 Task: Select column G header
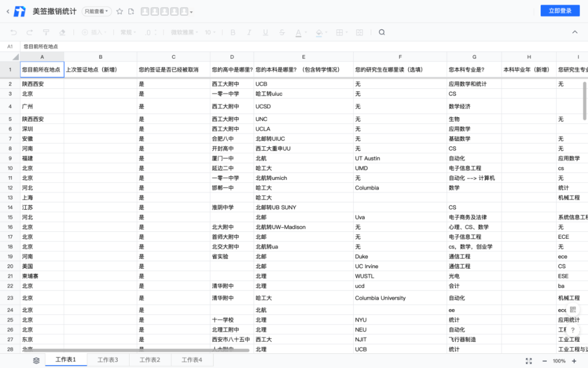click(x=474, y=57)
